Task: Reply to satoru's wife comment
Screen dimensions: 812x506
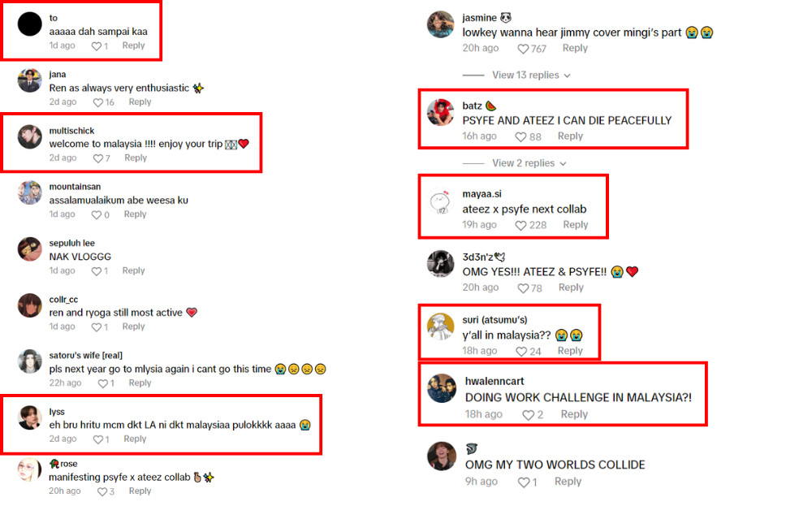Action: pyautogui.click(x=140, y=383)
